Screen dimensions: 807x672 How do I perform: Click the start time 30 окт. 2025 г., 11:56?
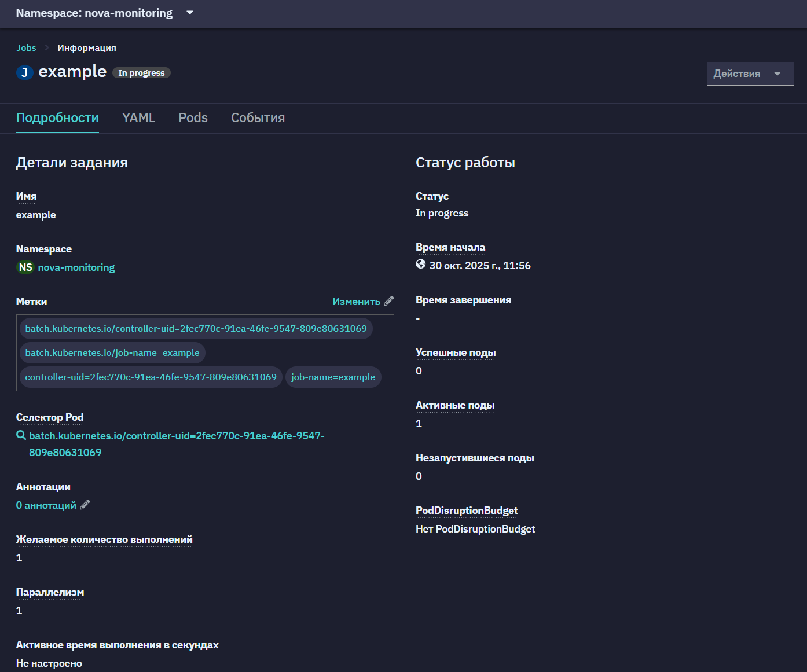pyautogui.click(x=480, y=266)
